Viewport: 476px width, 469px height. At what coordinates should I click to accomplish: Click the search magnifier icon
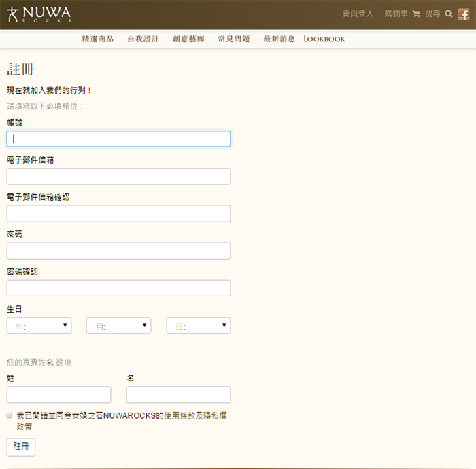(x=448, y=14)
